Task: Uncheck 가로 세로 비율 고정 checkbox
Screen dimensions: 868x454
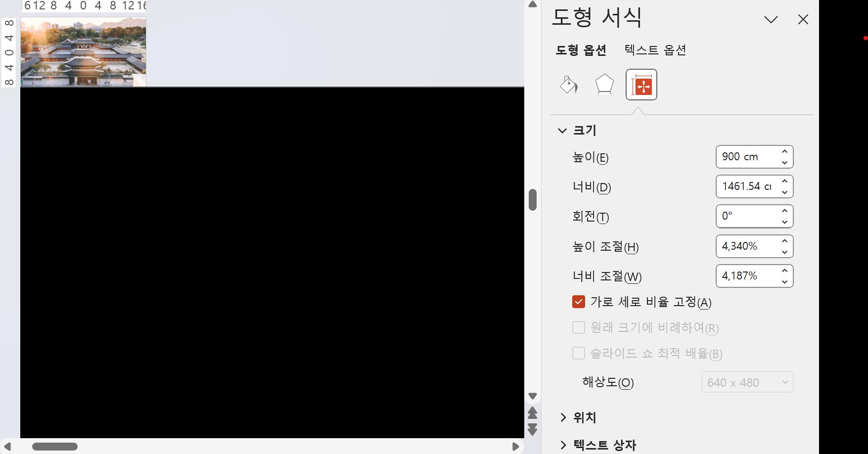Action: pyautogui.click(x=579, y=302)
